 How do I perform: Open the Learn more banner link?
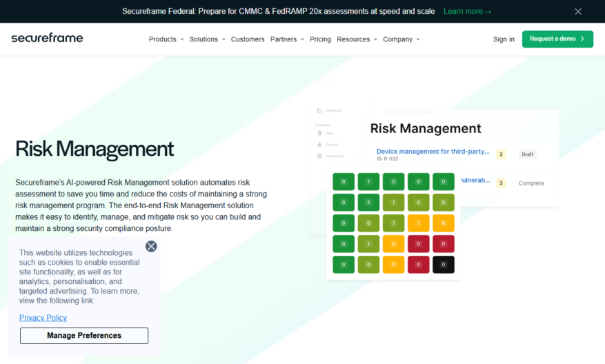coord(467,12)
